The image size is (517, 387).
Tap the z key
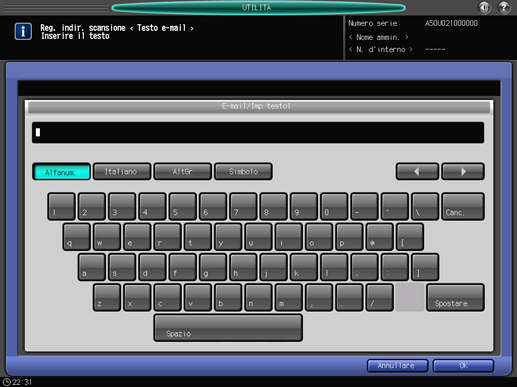click(x=107, y=297)
